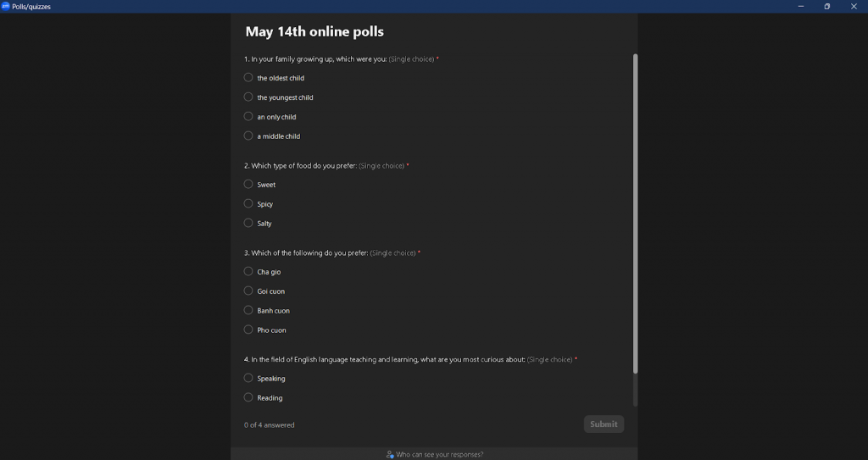Viewport: 868px width, 460px height.
Task: Choose Sweet as preferred food
Action: pos(248,185)
